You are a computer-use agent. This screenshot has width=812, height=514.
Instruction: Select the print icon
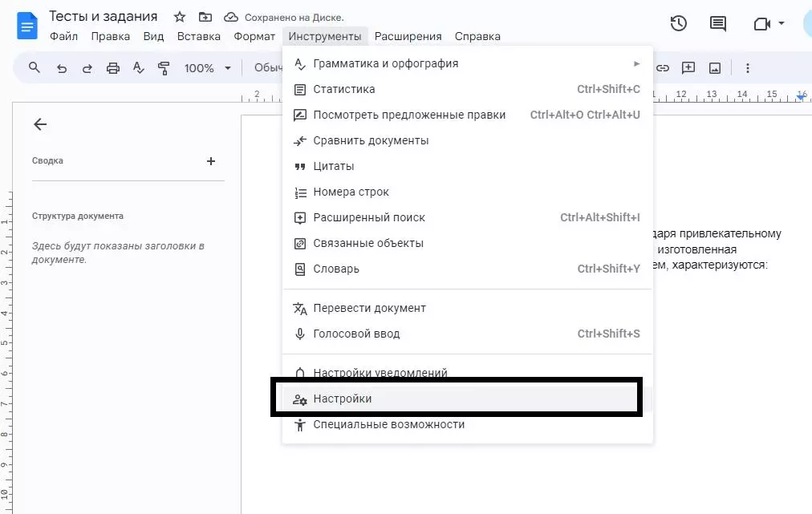(x=112, y=68)
